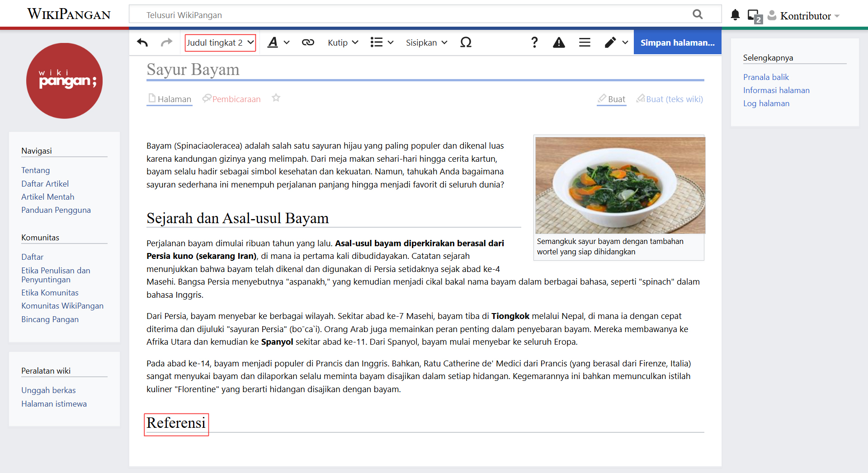Click the Simpan halaman button
This screenshot has width=868, height=473.
pos(677,42)
